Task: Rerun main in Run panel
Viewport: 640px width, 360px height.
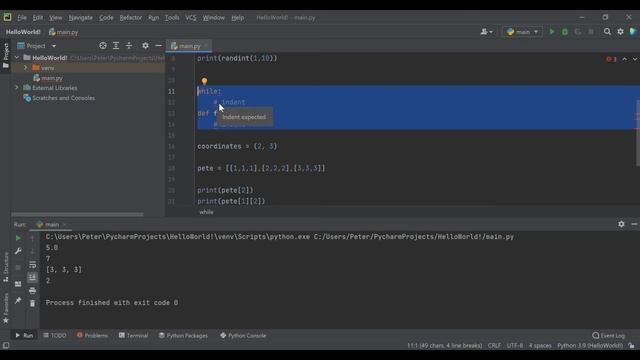Action: [x=18, y=238]
